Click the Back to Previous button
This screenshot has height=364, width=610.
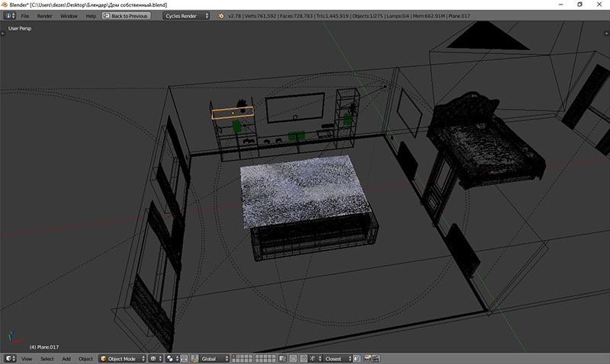tap(126, 15)
